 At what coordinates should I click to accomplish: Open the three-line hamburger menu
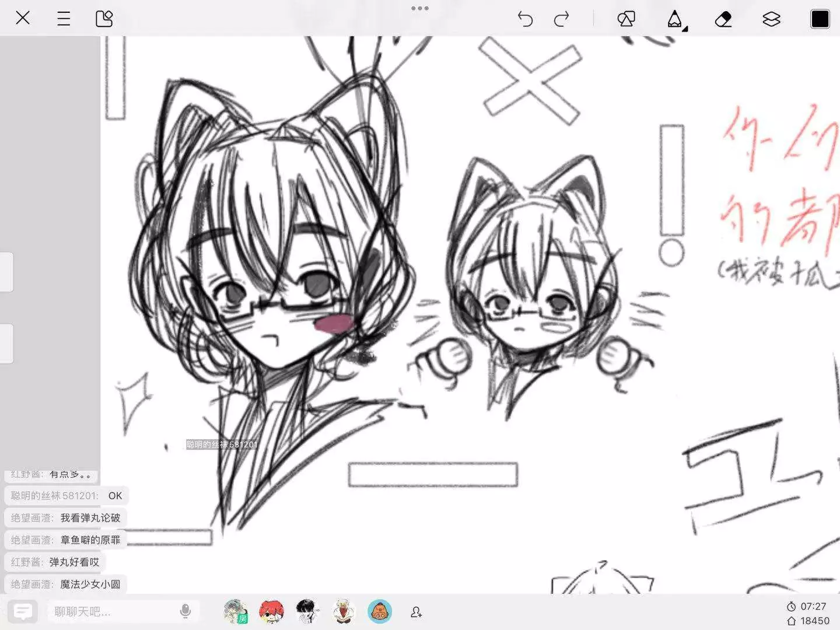point(64,19)
